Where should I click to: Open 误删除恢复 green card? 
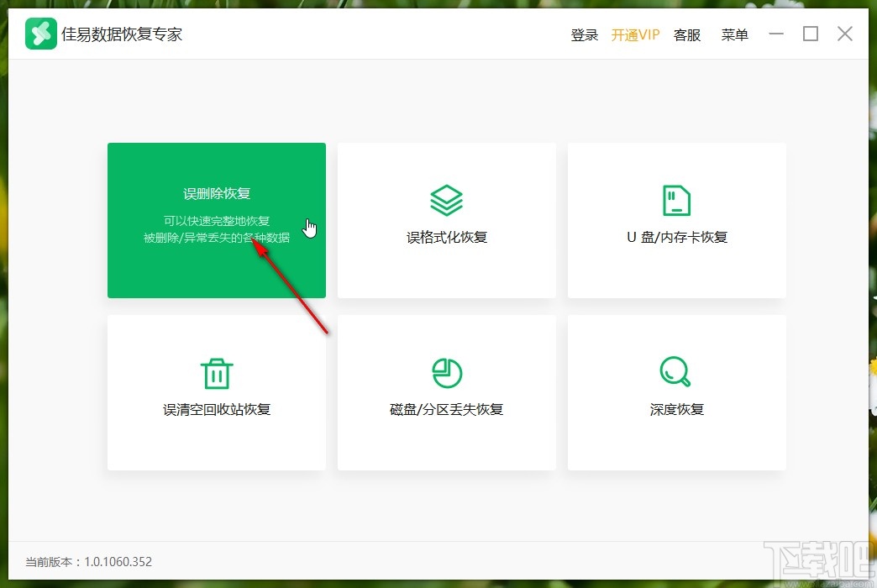(x=217, y=220)
